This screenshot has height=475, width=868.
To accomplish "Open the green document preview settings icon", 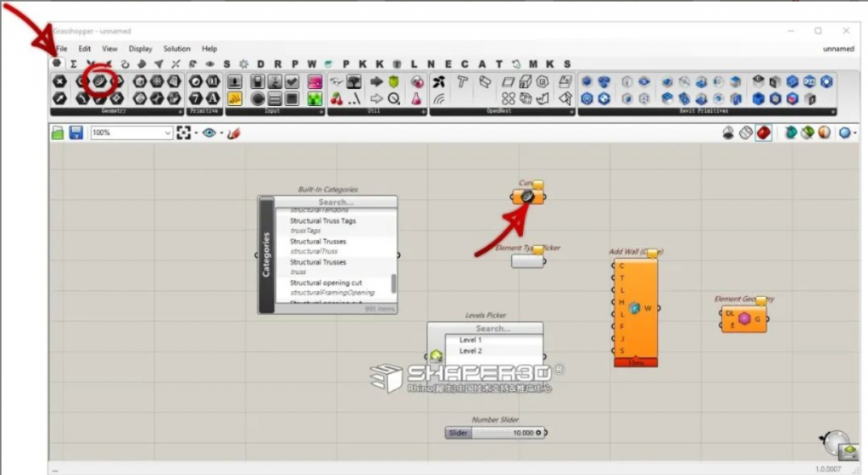I will [808, 133].
